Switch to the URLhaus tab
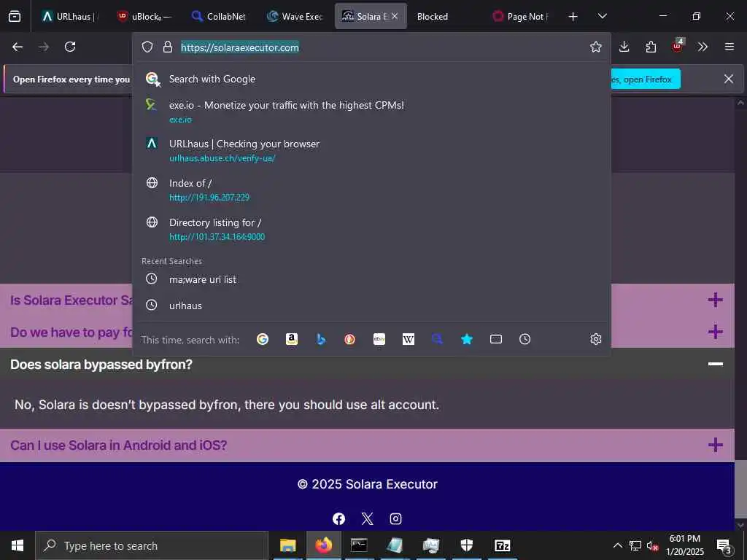Screen dimensions: 747x560 click(x=69, y=16)
